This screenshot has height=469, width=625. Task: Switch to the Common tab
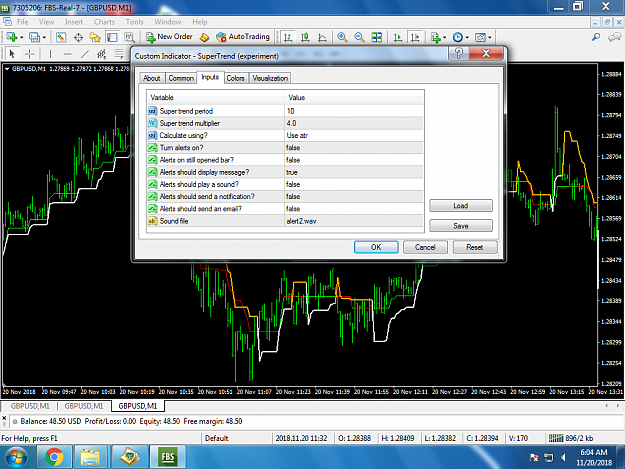[x=181, y=78]
